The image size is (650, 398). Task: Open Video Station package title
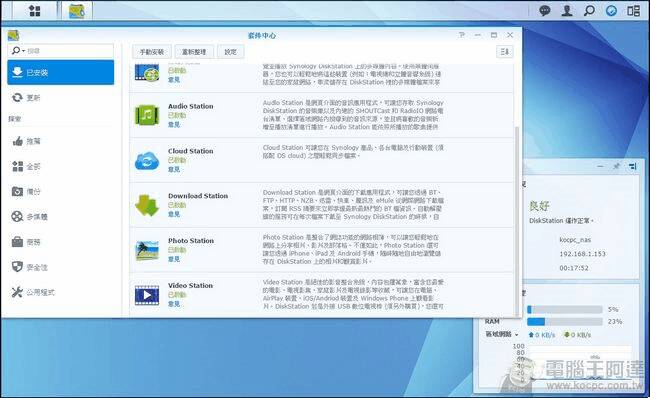pyautogui.click(x=191, y=285)
